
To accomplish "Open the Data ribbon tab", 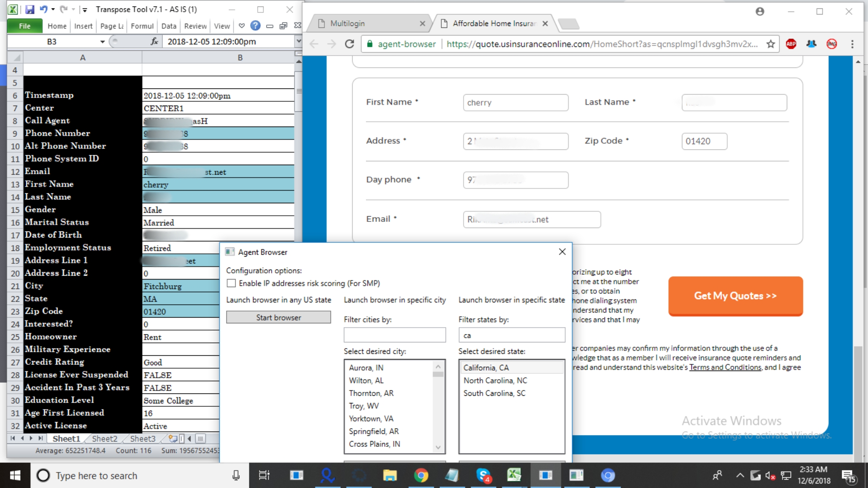I will click(168, 26).
